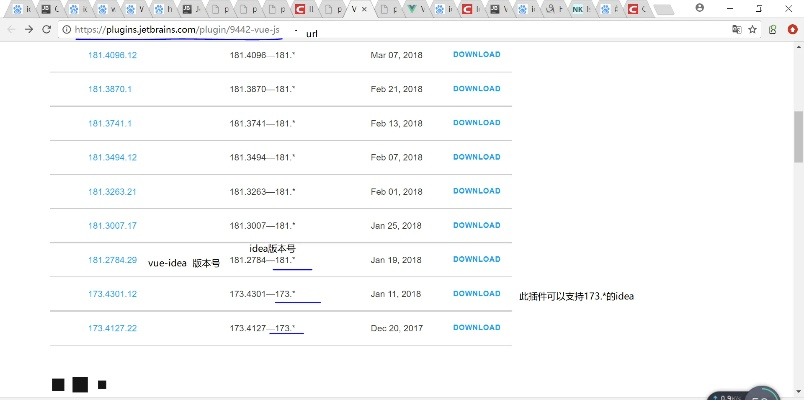Open version 173.4301.12 link

click(112, 294)
